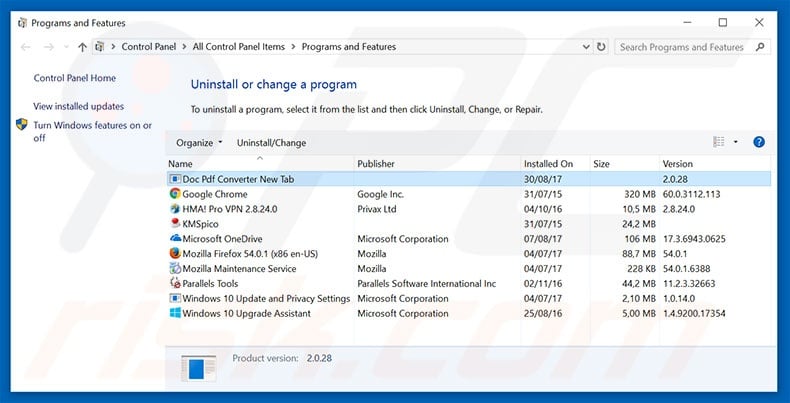Click version 11.2.3.32663 cell
790x403 pixels.
[x=689, y=284]
